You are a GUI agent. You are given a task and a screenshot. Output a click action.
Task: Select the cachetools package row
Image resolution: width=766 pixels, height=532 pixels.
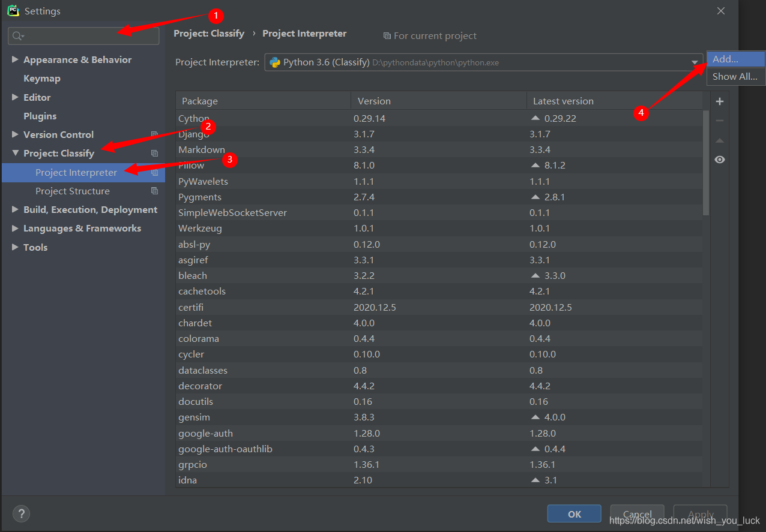(x=439, y=291)
